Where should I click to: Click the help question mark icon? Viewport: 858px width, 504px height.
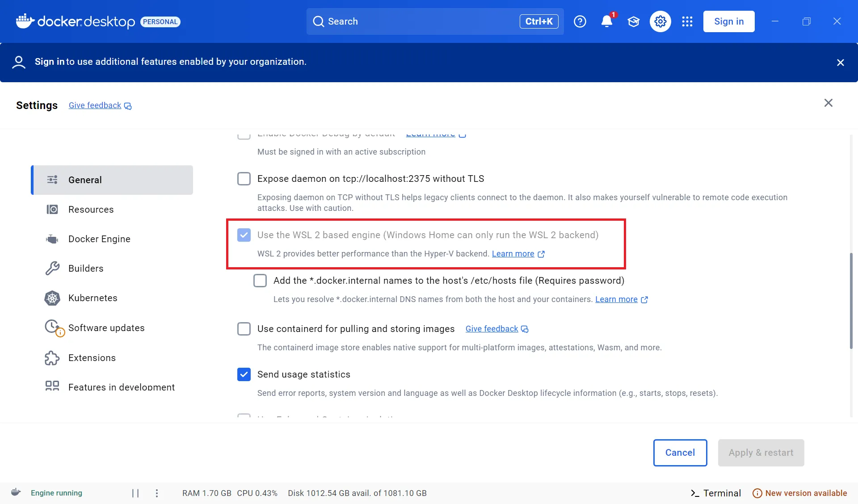point(580,21)
